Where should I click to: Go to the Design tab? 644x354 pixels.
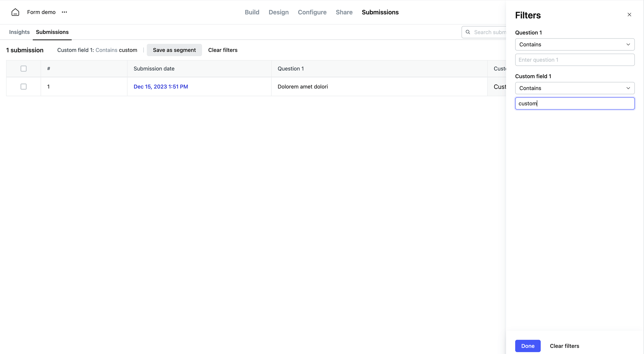[x=278, y=12]
